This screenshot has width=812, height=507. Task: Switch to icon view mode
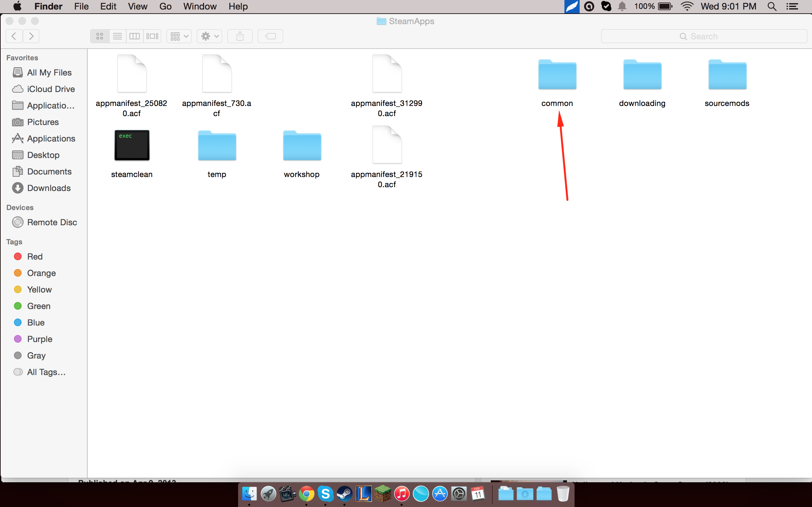point(100,36)
